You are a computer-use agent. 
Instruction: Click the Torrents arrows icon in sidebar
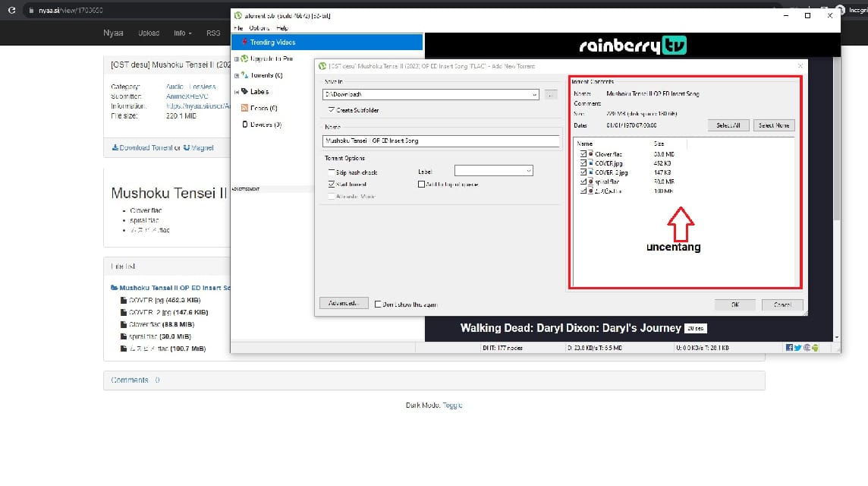click(x=244, y=75)
